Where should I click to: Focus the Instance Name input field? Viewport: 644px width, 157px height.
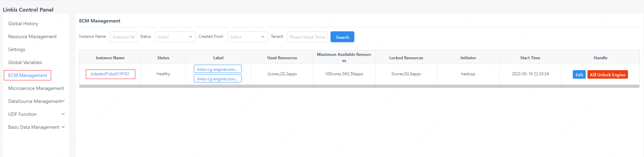123,37
